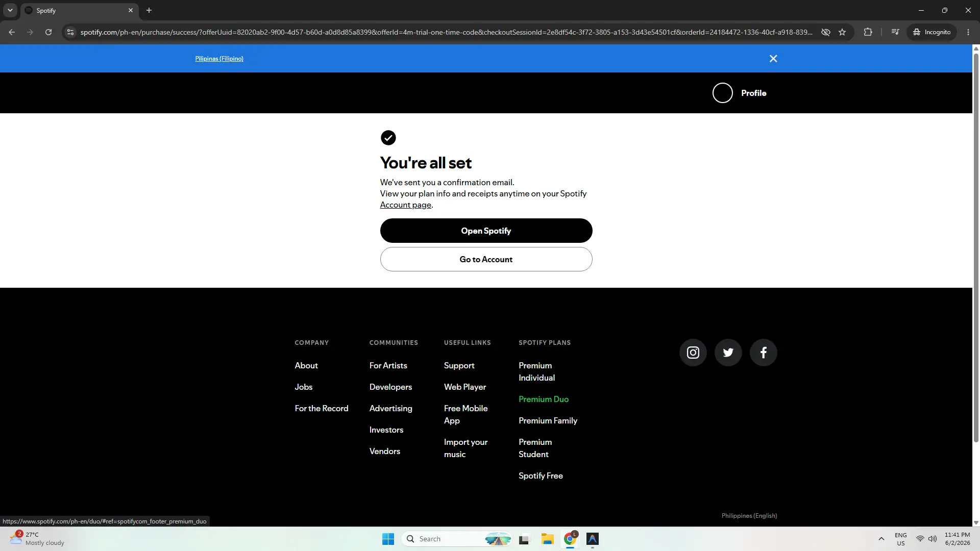Click the profile avatar circle
The height and width of the screenshot is (551, 980).
tap(722, 93)
